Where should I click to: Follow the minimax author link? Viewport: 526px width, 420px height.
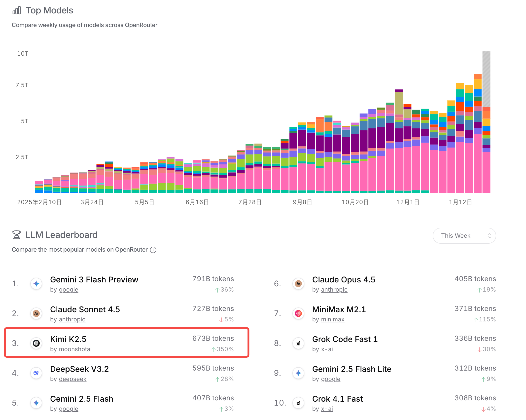pos(333,319)
